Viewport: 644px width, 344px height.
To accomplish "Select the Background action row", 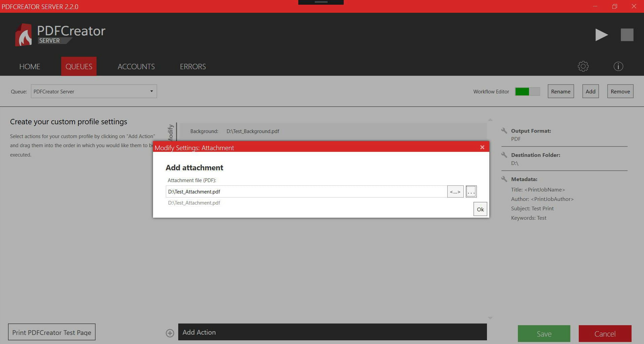I will coord(333,131).
